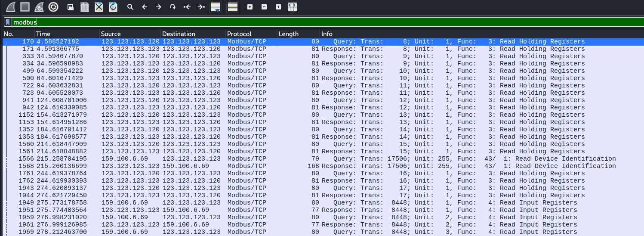Zoom out the packet text
Screen dimensions: 644x236
(264, 7)
